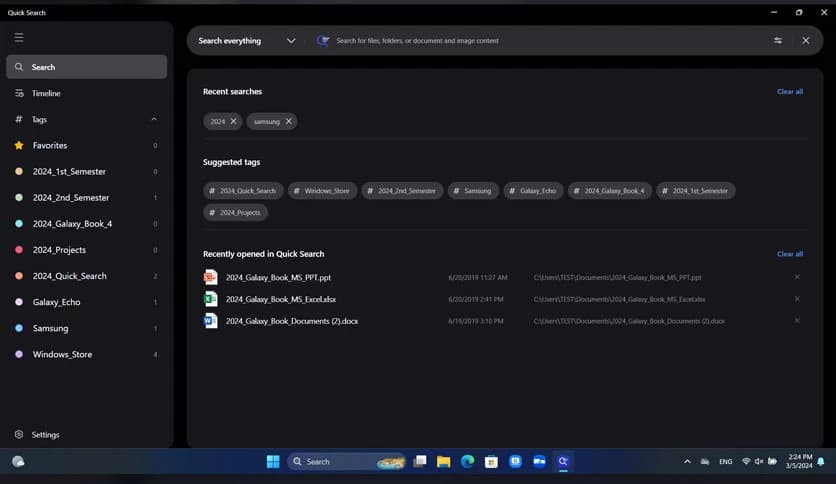
Task: Collapse the Tags section chevron
Action: (x=154, y=119)
